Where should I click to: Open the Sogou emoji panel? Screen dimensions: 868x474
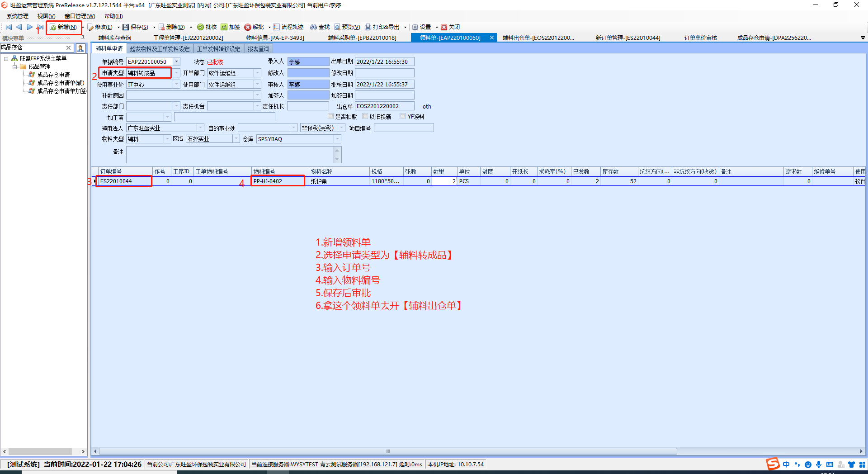click(808, 465)
